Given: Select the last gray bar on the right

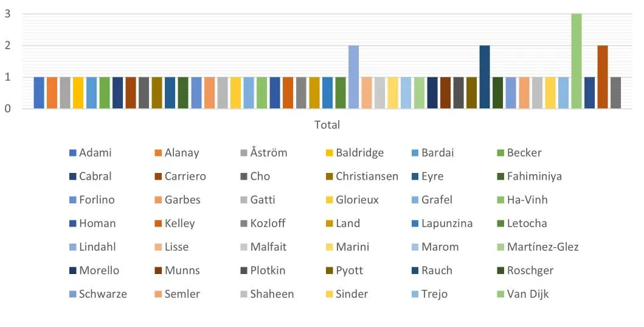Looking at the screenshot, I should tap(615, 93).
